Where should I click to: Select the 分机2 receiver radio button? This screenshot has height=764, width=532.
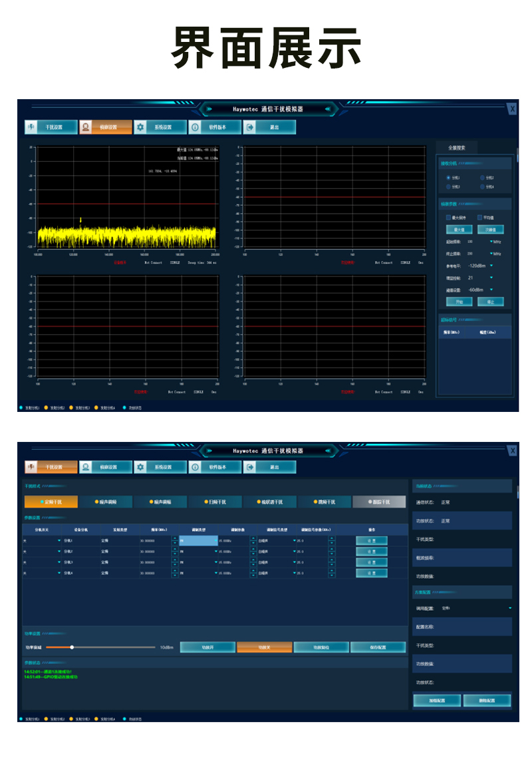tap(482, 178)
